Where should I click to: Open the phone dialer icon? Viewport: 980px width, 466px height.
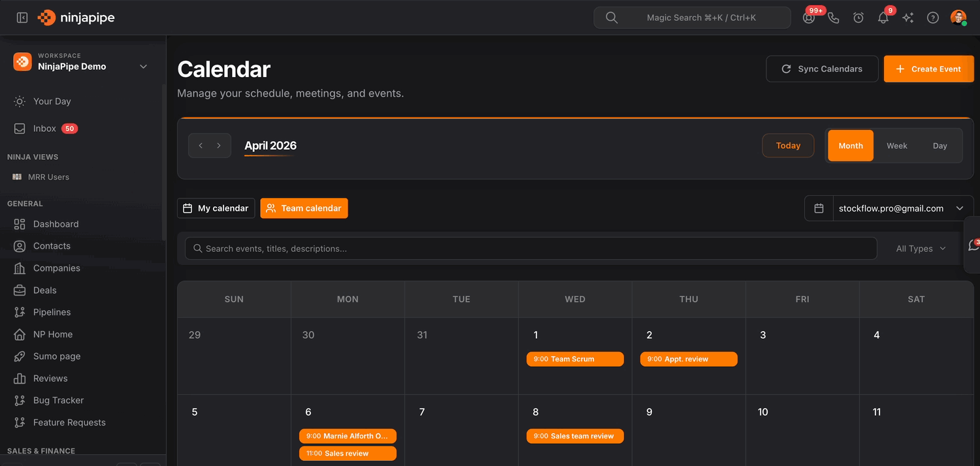[x=834, y=18]
